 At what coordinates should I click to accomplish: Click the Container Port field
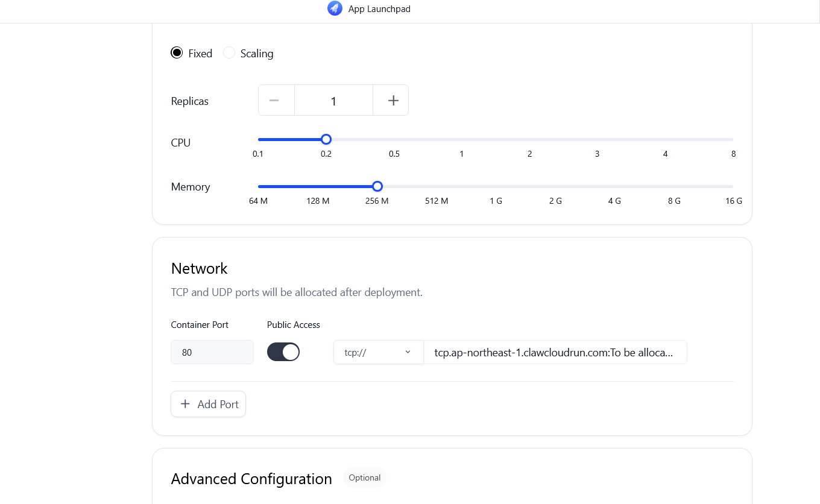click(x=212, y=352)
